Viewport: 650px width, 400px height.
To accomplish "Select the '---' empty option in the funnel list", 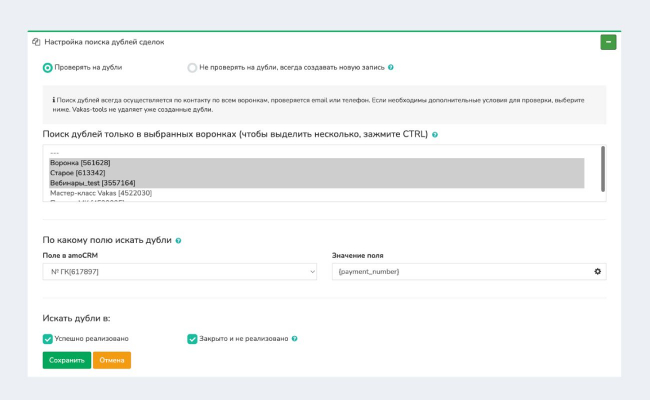I will 317,153.
